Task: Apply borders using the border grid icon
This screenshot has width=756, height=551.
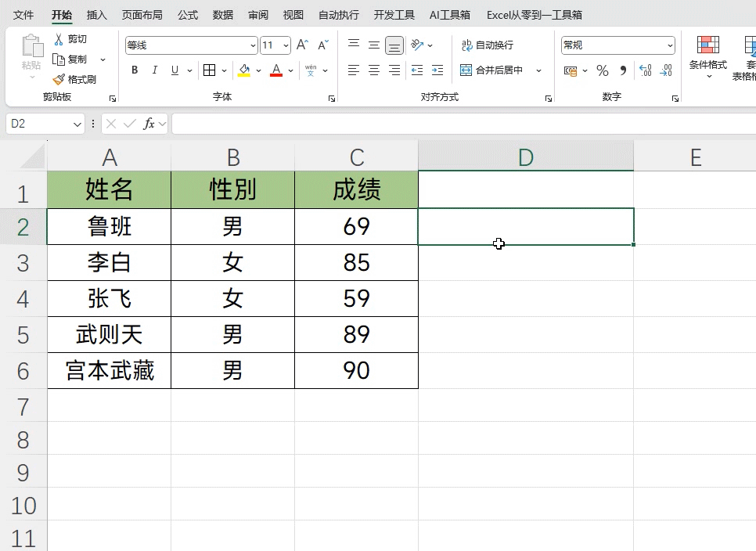Action: pos(209,70)
